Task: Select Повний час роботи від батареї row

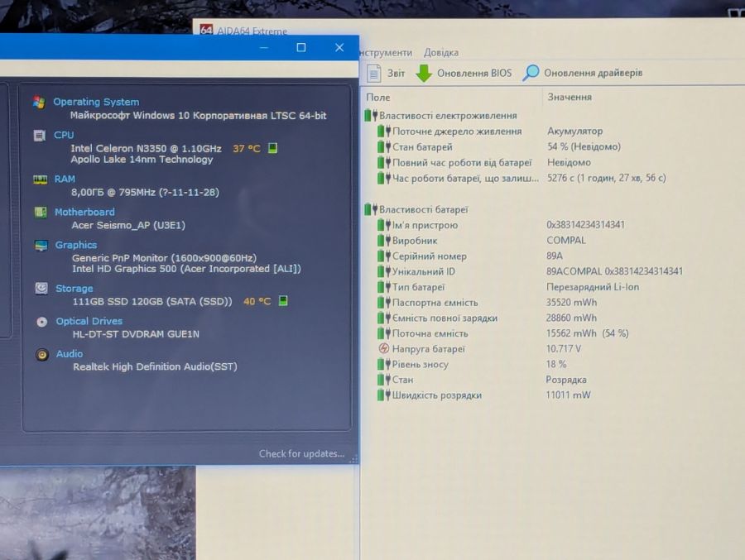Action: click(484, 162)
